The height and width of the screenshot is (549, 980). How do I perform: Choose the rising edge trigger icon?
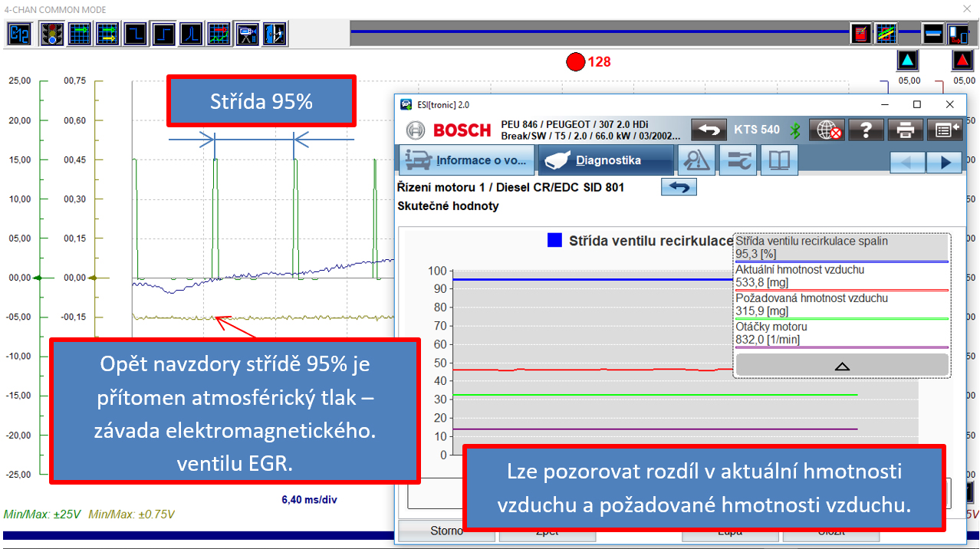coord(164,34)
